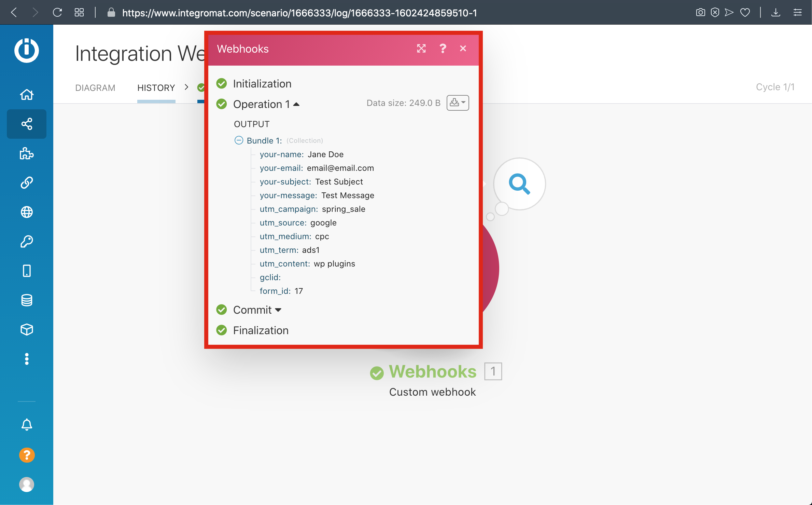Click the Keys icon in sidebar
Image resolution: width=812 pixels, height=505 pixels.
coord(27,242)
